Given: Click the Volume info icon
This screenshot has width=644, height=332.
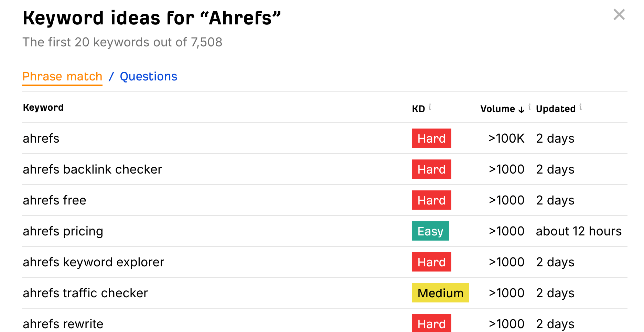Looking at the screenshot, I should (x=529, y=107).
